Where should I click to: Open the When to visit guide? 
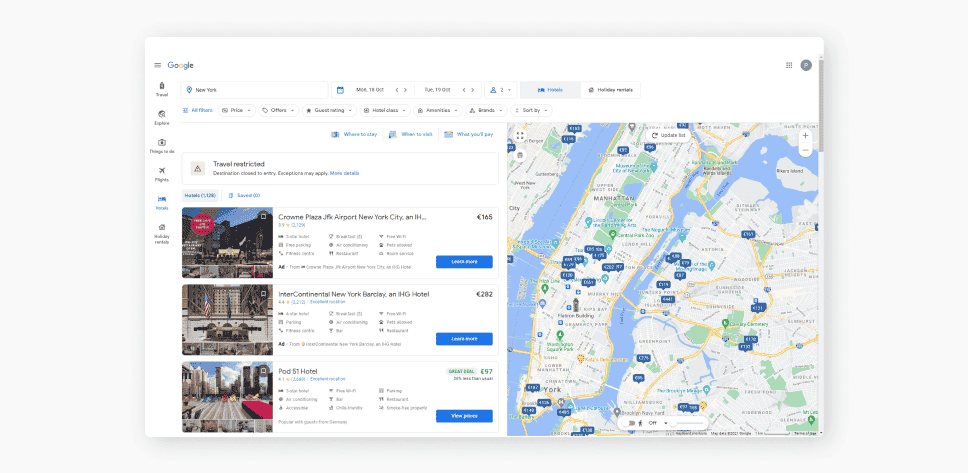pos(411,134)
